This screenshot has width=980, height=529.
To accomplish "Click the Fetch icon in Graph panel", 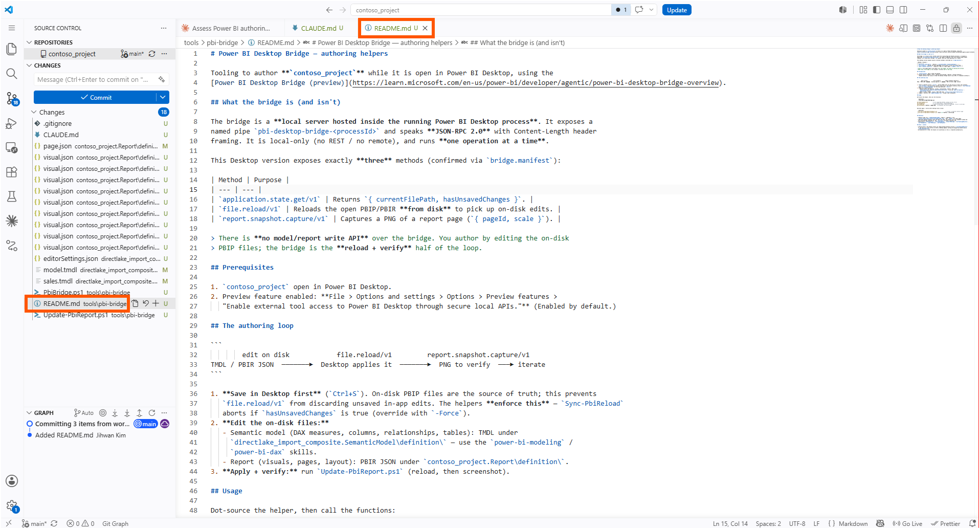I will click(x=115, y=413).
